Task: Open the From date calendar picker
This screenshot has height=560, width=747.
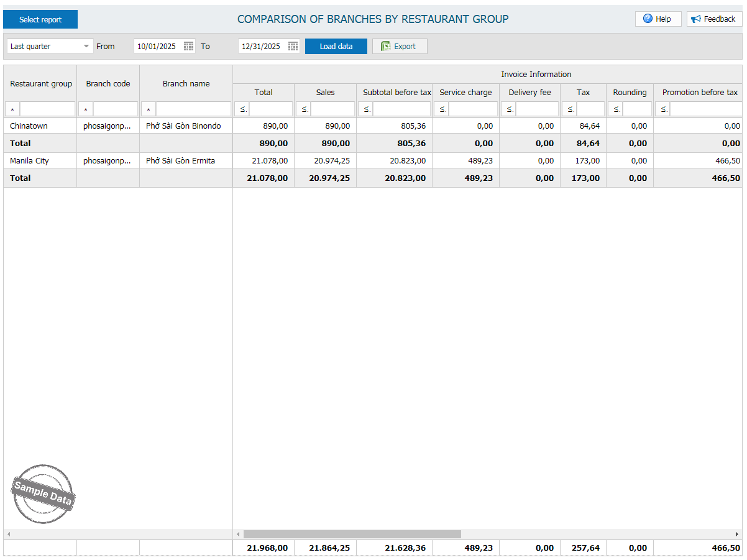Action: [x=189, y=47]
